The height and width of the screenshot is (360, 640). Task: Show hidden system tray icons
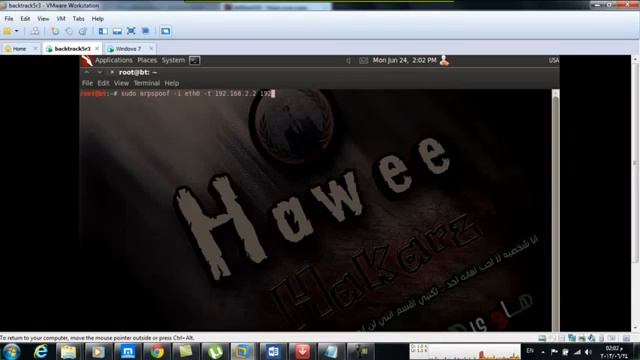543,351
